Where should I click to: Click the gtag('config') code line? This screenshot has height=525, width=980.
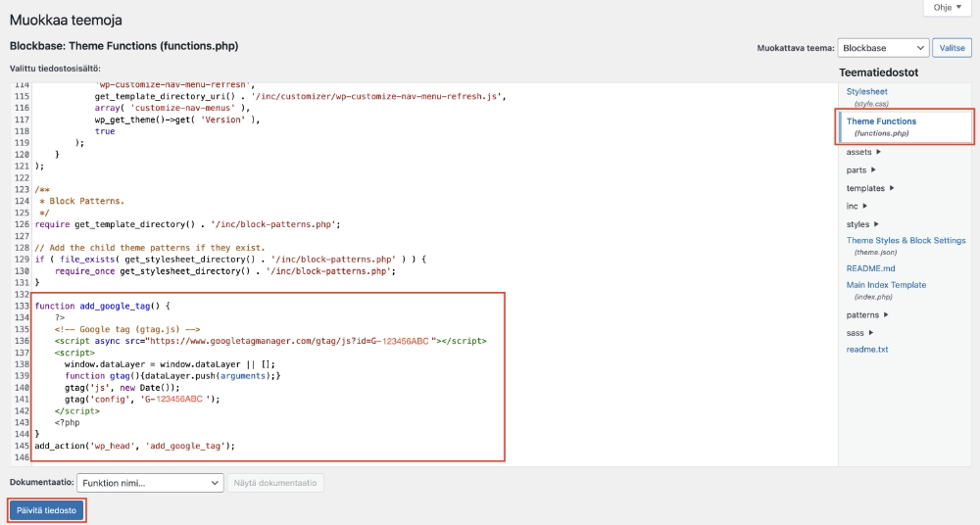(142, 400)
